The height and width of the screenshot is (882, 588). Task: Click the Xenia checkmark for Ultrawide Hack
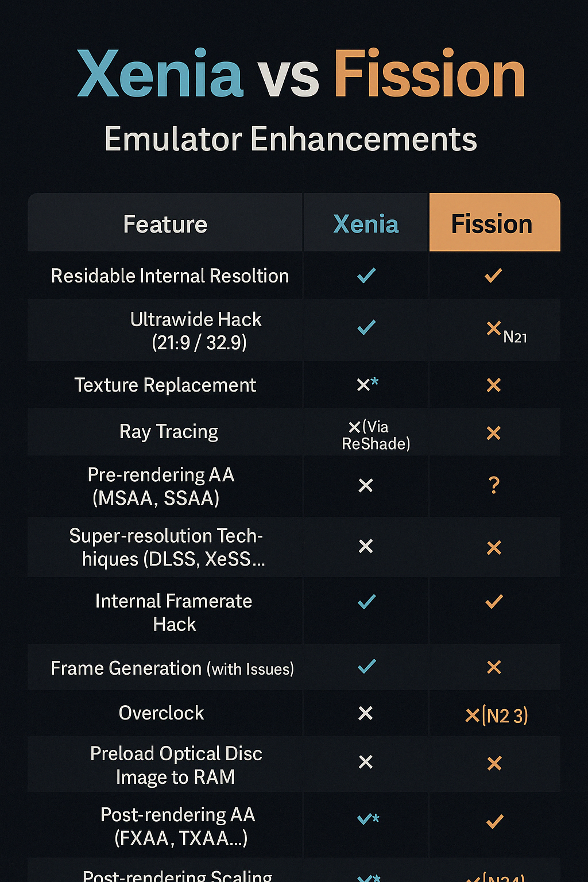[366, 327]
